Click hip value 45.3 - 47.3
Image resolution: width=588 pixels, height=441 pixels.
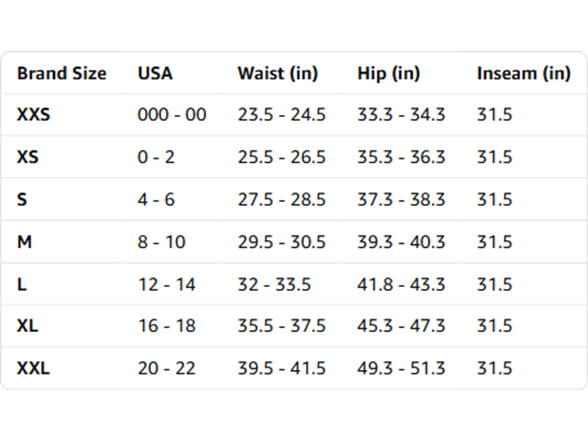coord(401,326)
